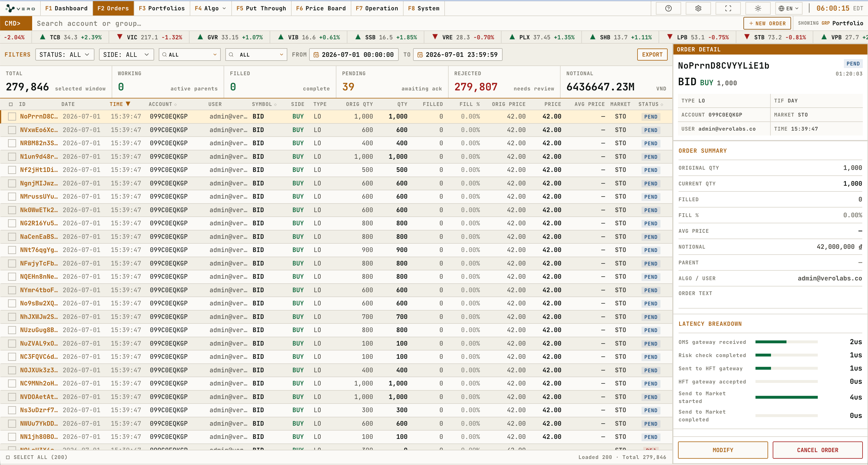Select the F2 Orders tab

point(113,8)
